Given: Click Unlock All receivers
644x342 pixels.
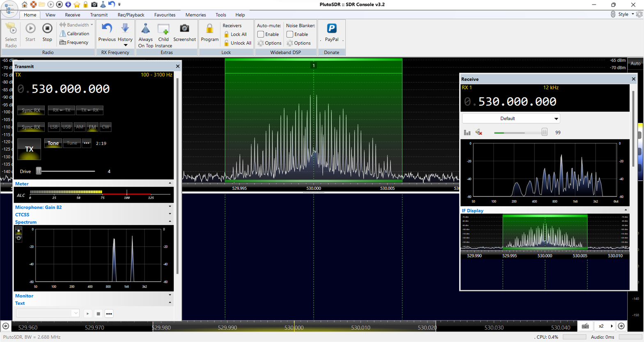Looking at the screenshot, I should 237,43.
